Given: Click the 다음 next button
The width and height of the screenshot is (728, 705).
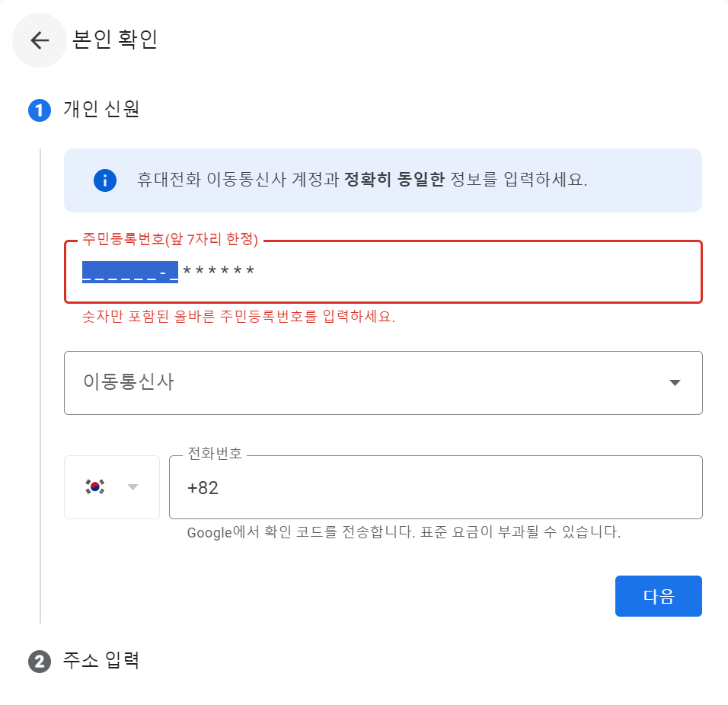Looking at the screenshot, I should (x=659, y=596).
